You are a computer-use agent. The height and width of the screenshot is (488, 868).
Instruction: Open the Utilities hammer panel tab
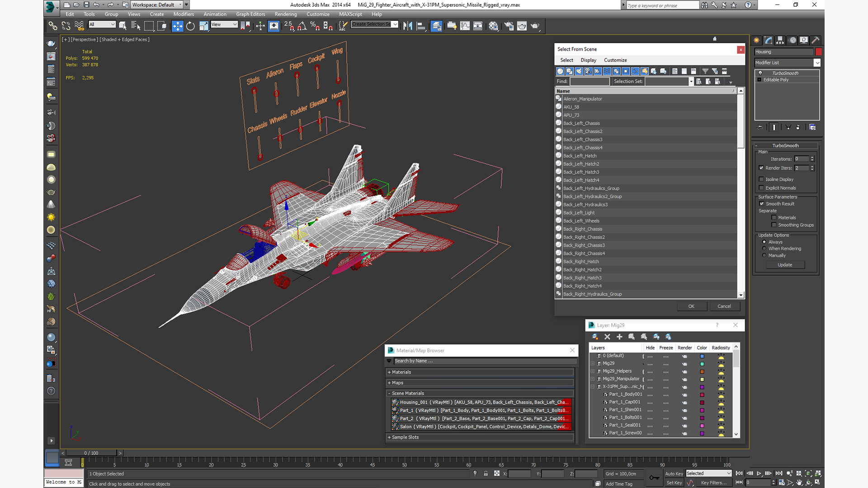click(816, 40)
